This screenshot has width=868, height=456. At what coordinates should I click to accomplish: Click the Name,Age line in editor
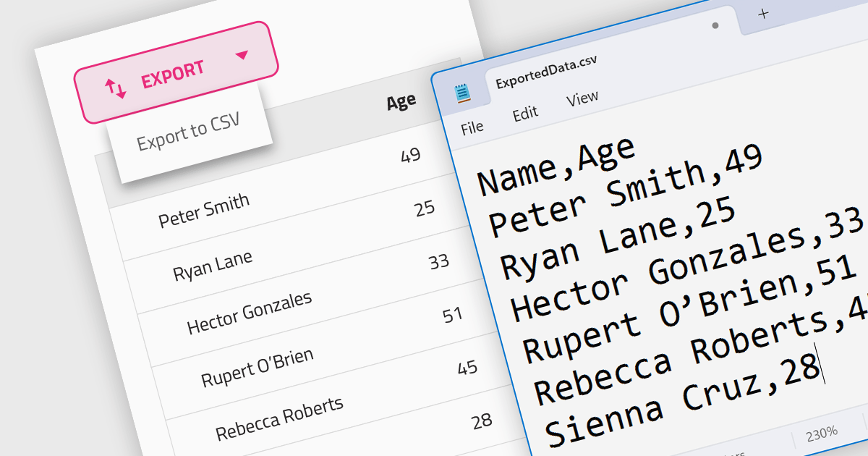pyautogui.click(x=556, y=166)
